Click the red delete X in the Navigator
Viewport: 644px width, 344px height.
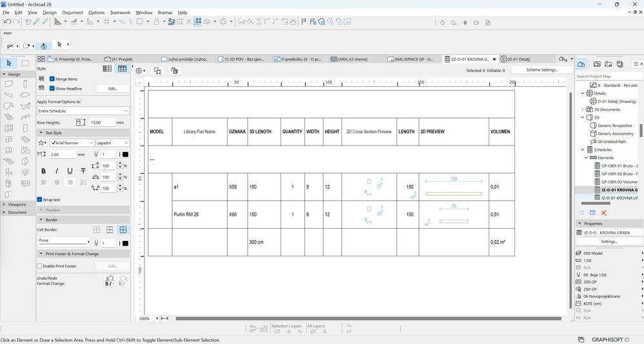point(604,213)
